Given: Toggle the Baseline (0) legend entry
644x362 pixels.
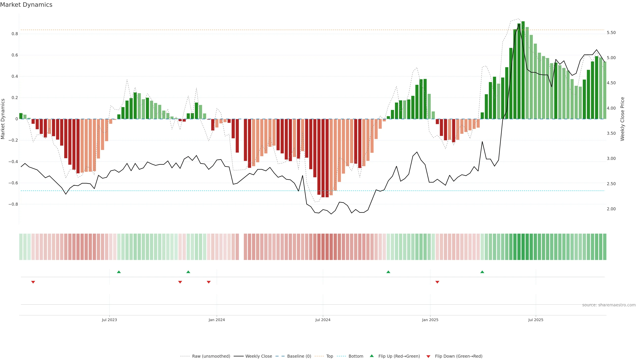Looking at the screenshot, I should click(299, 356).
